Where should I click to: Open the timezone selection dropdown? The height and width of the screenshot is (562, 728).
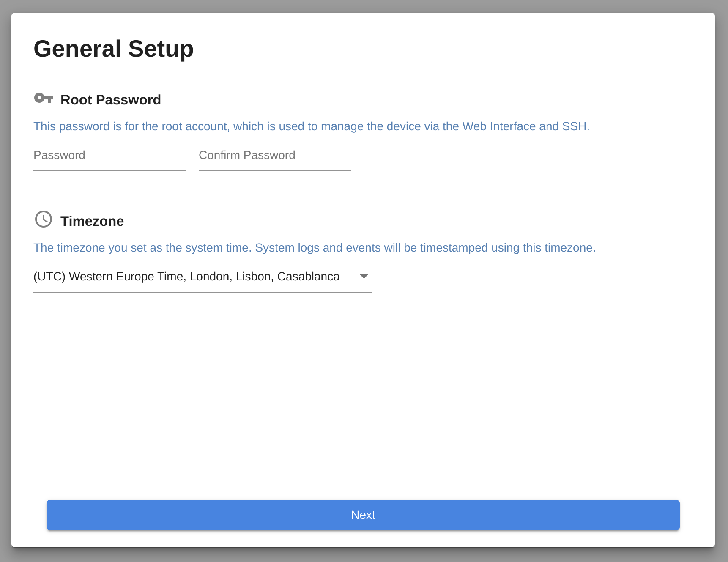(202, 277)
